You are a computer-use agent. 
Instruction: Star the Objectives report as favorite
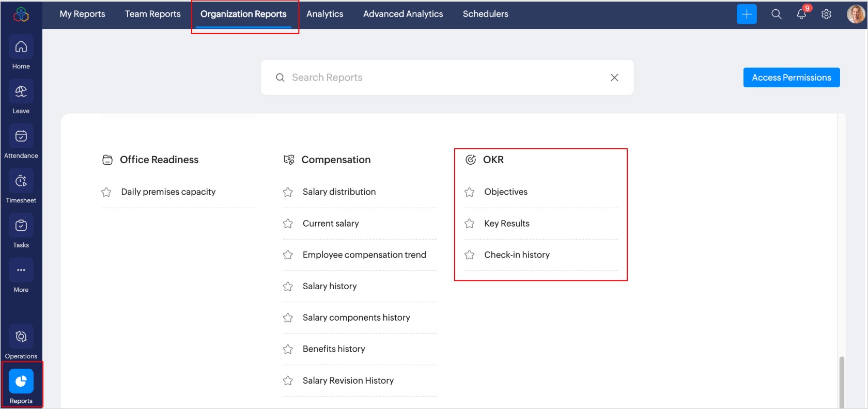[469, 192]
